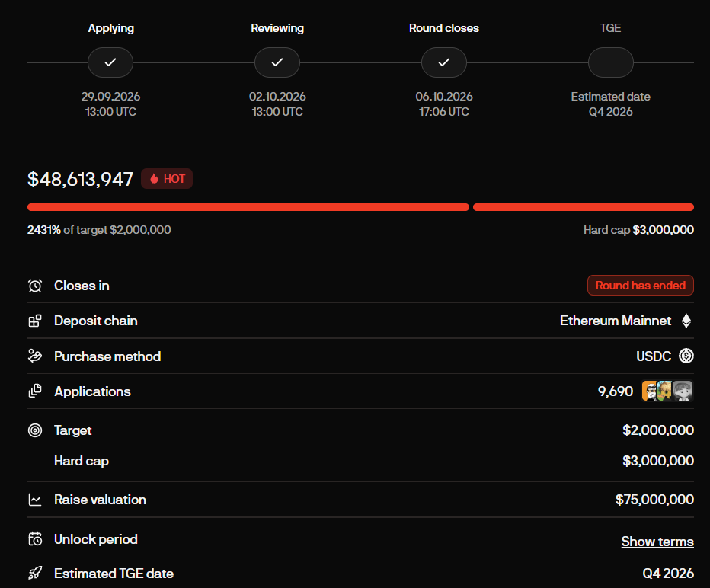The image size is (710, 588).
Task: Open the Show terms link
Action: (657, 542)
